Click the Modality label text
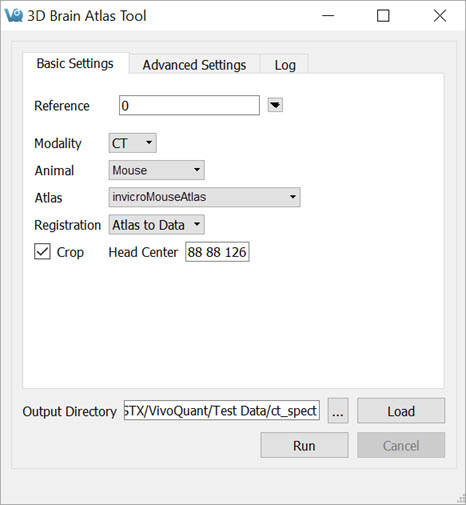The image size is (466, 505). pos(58,144)
